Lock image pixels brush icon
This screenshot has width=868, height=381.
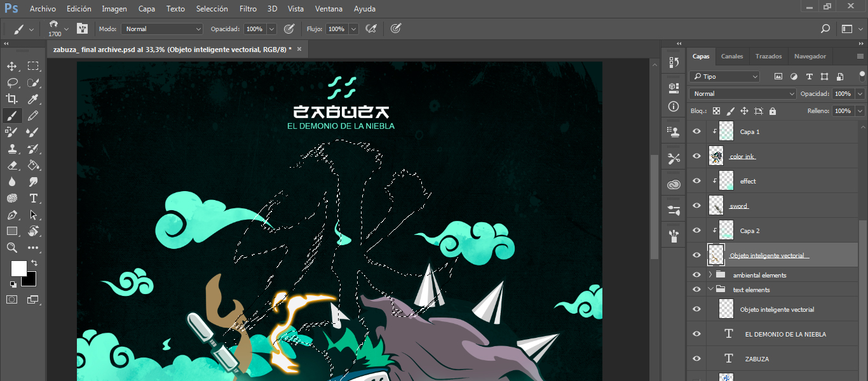[730, 111]
